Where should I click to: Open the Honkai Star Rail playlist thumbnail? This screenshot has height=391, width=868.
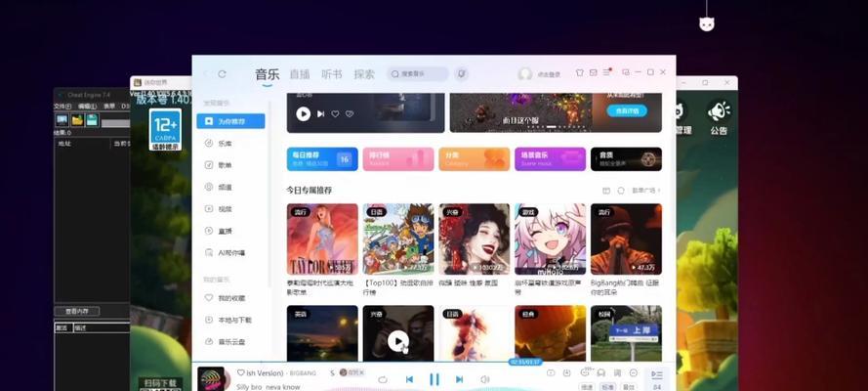[551, 239]
